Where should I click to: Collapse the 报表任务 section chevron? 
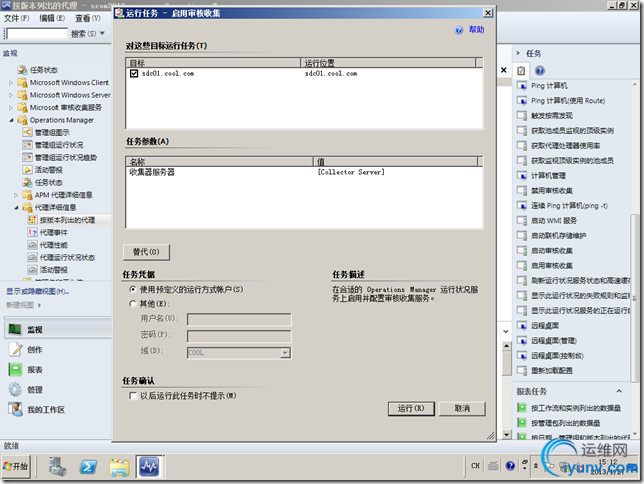coord(619,391)
